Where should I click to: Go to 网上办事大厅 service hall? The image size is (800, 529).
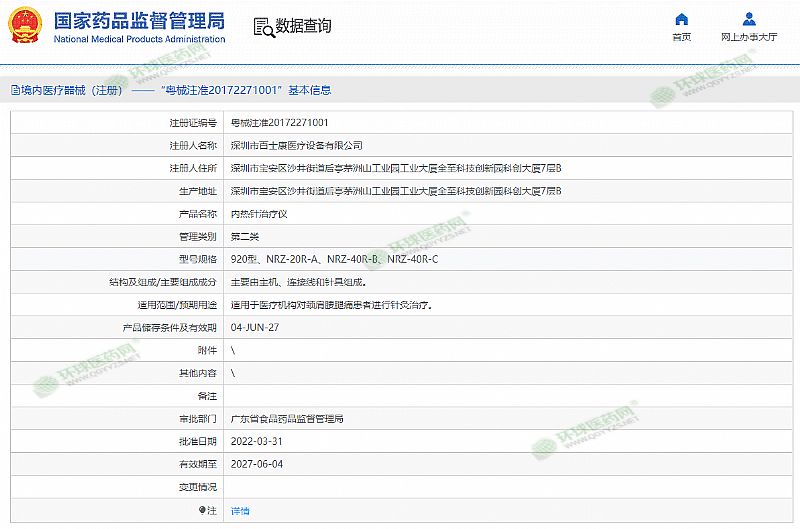pos(749,37)
